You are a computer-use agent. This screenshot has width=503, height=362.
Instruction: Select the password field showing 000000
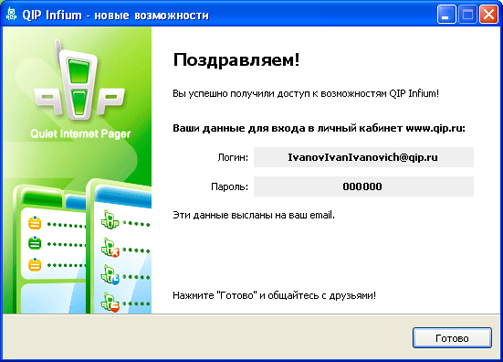[364, 186]
